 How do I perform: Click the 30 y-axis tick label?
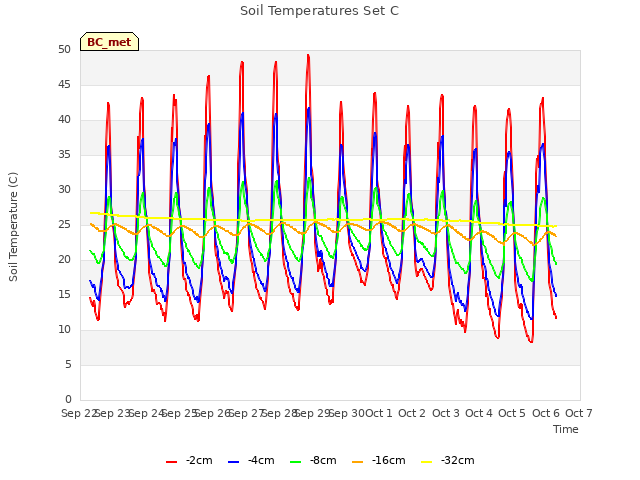tap(64, 190)
